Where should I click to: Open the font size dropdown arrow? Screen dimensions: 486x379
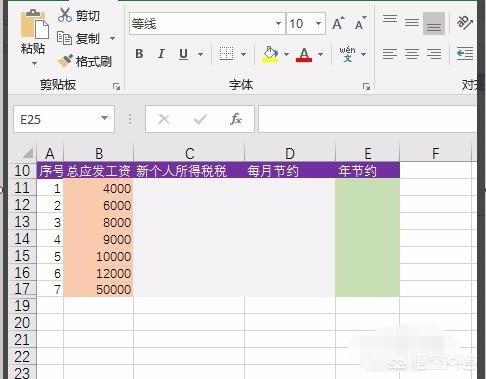point(318,24)
